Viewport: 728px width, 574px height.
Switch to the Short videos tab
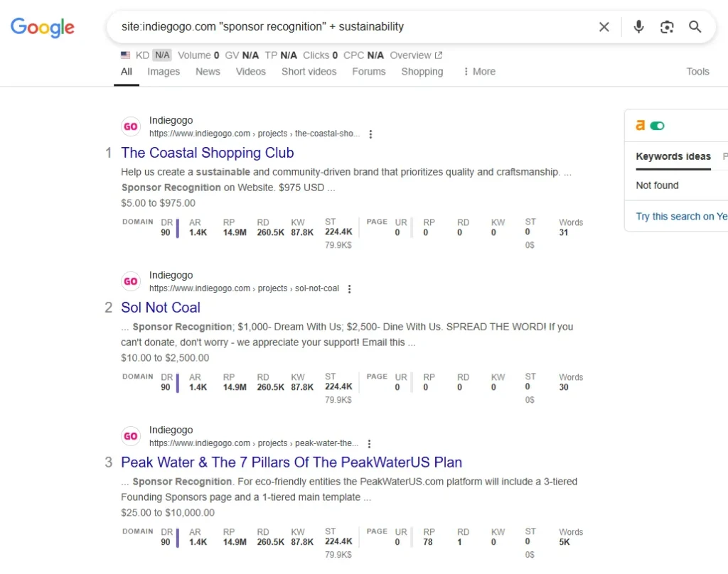pos(309,72)
